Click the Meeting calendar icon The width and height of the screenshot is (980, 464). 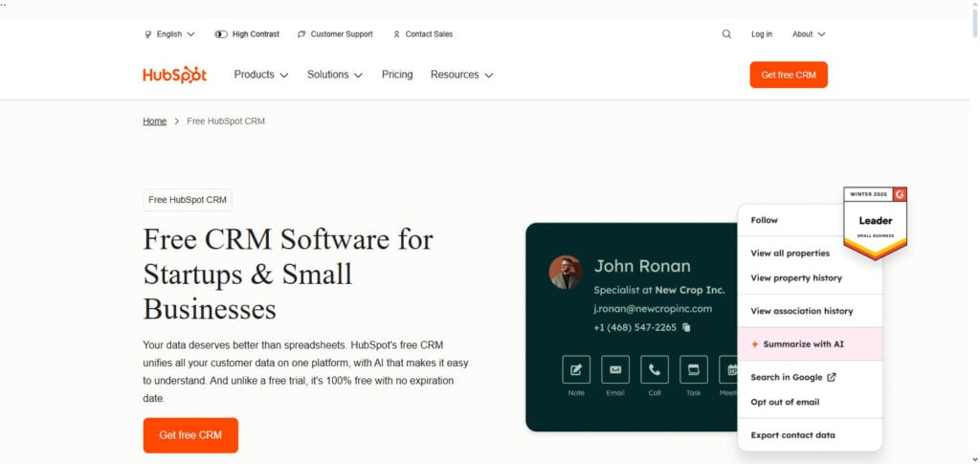point(728,369)
